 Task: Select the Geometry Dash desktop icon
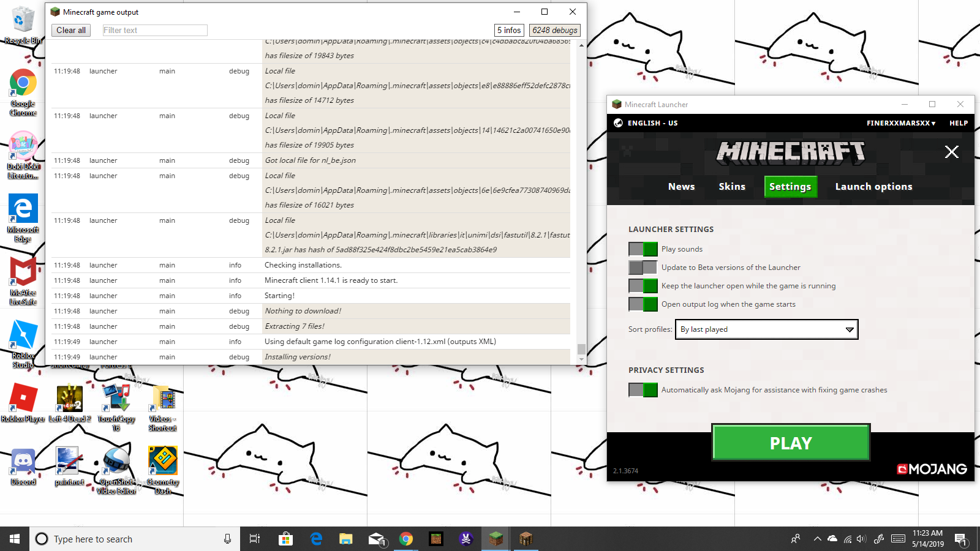click(x=163, y=470)
